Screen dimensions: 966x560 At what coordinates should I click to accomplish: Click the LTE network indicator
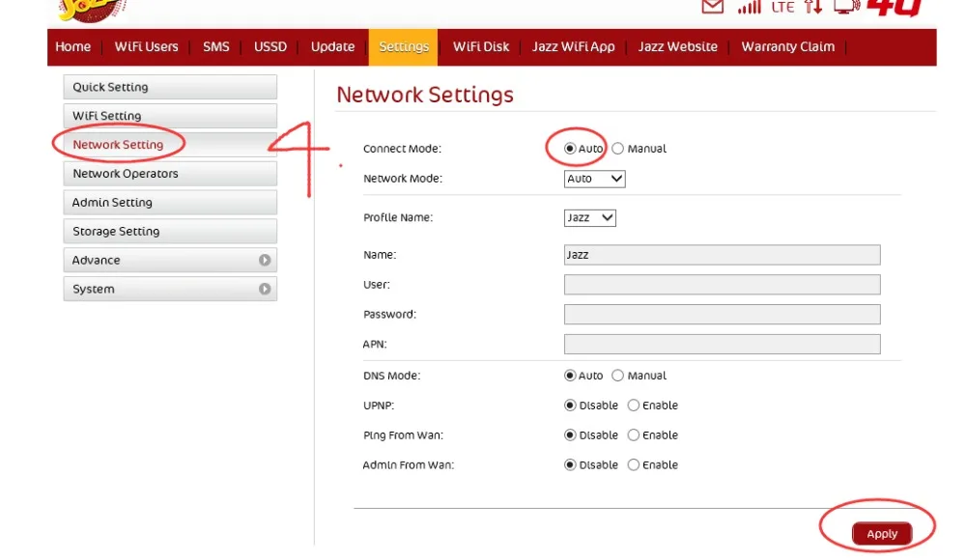[783, 7]
